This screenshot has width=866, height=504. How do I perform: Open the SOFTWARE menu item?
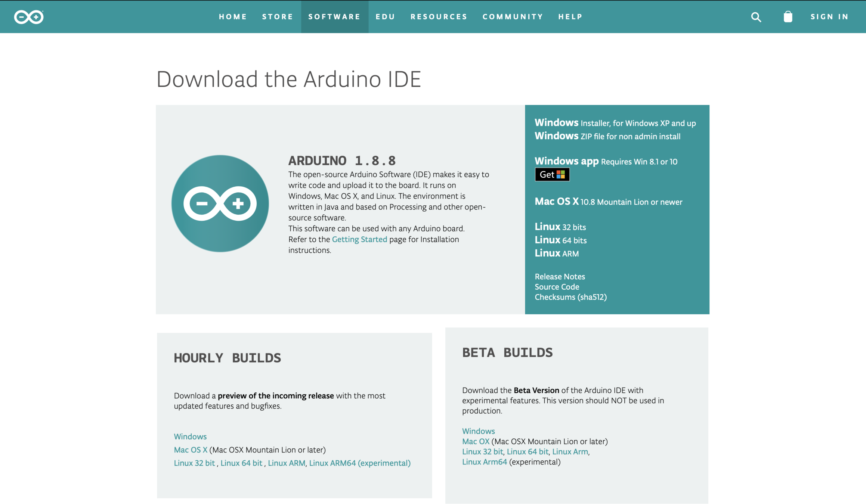coord(334,17)
